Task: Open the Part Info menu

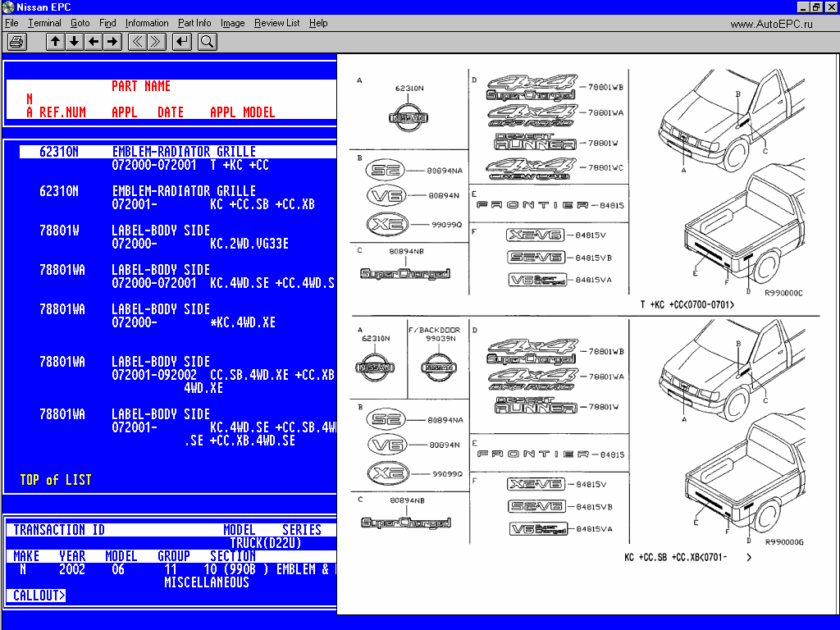Action: 194,23
